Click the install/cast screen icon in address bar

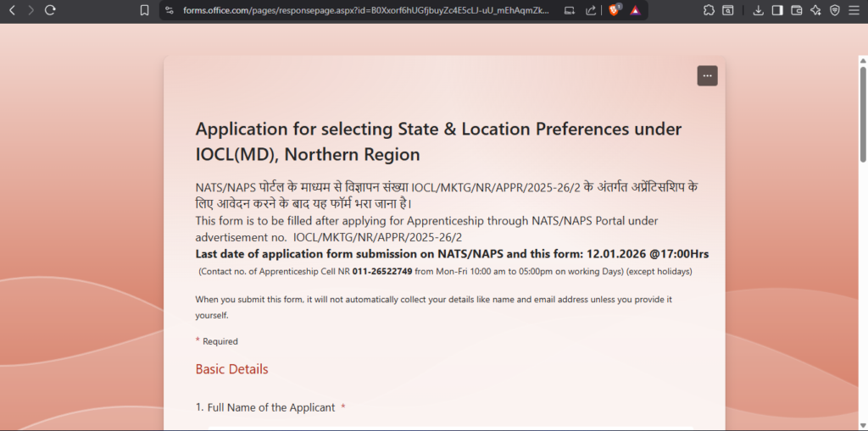[x=570, y=10]
